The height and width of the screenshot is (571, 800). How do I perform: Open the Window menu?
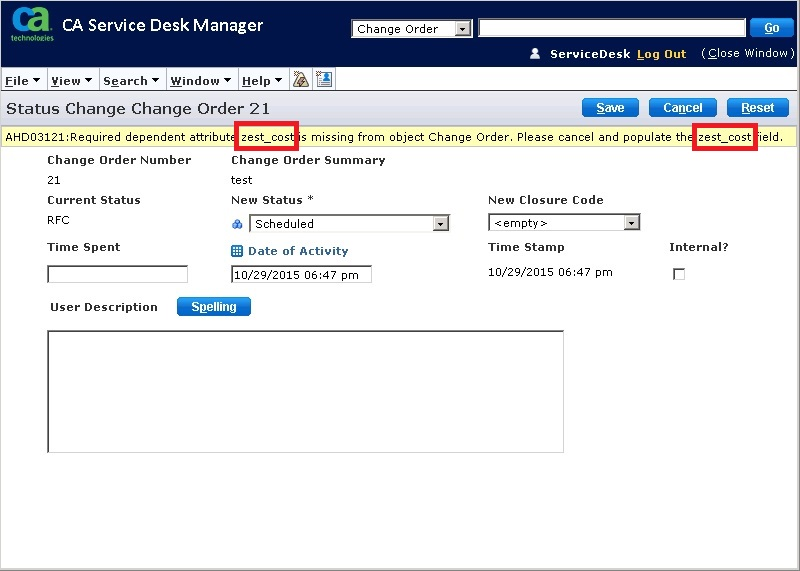pos(200,81)
